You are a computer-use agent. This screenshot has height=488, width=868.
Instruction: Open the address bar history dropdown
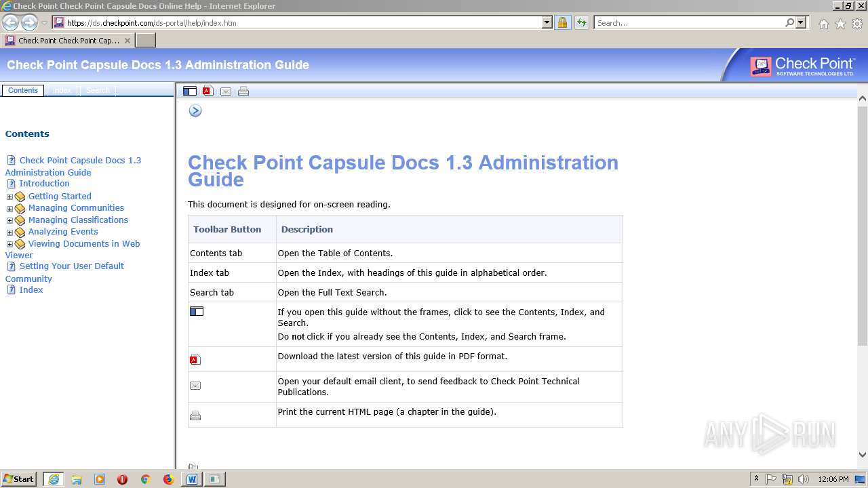[x=547, y=22]
